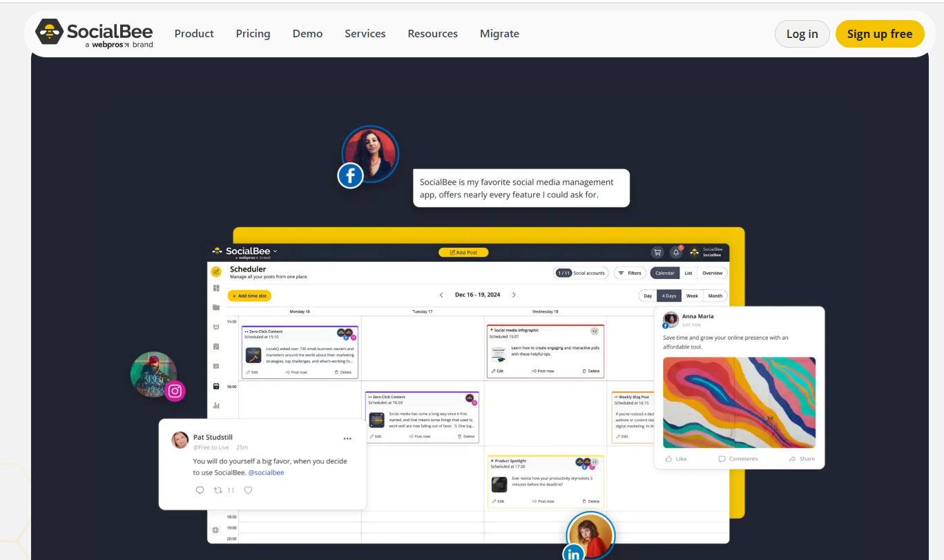Screen dimensions: 944x560
Task: Delete the 15:10 Zero-Click Content post
Action: (x=343, y=372)
